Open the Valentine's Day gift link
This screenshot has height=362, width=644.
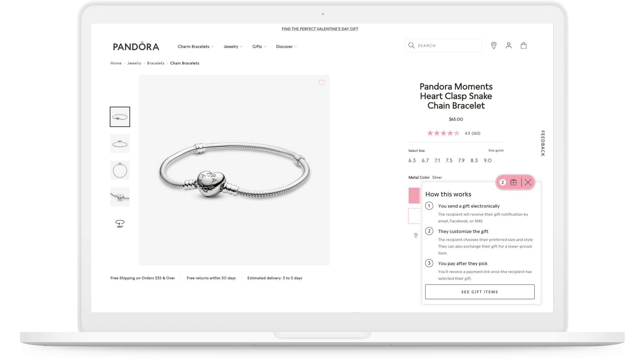[319, 29]
